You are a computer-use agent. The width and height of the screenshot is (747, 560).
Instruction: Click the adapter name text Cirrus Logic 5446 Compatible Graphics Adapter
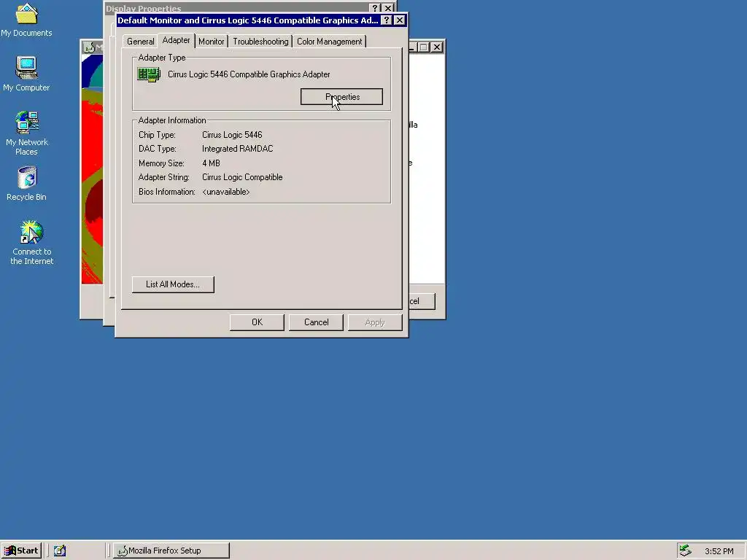pyautogui.click(x=249, y=74)
